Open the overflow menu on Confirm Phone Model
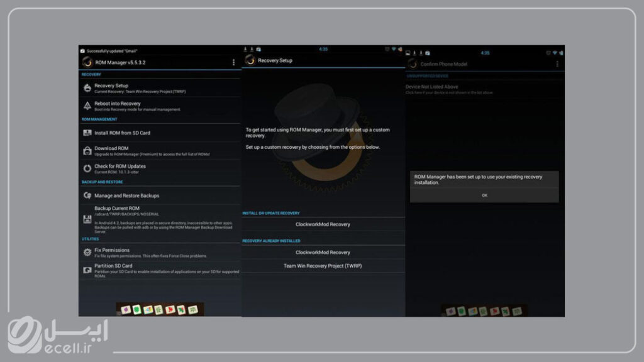 click(557, 64)
